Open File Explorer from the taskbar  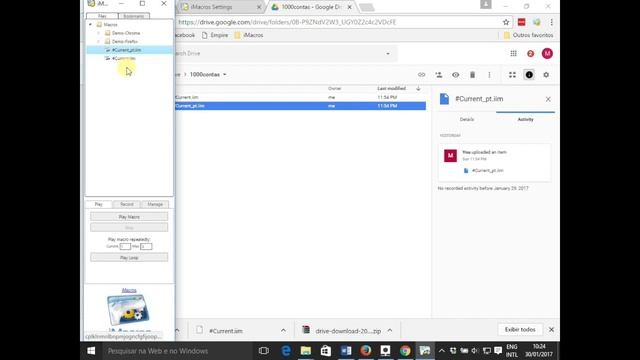[x=306, y=351]
